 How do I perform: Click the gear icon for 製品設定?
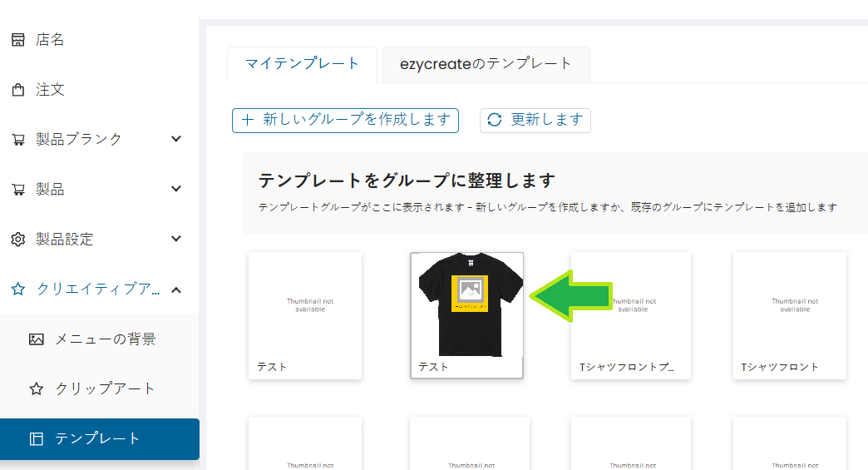point(17,240)
